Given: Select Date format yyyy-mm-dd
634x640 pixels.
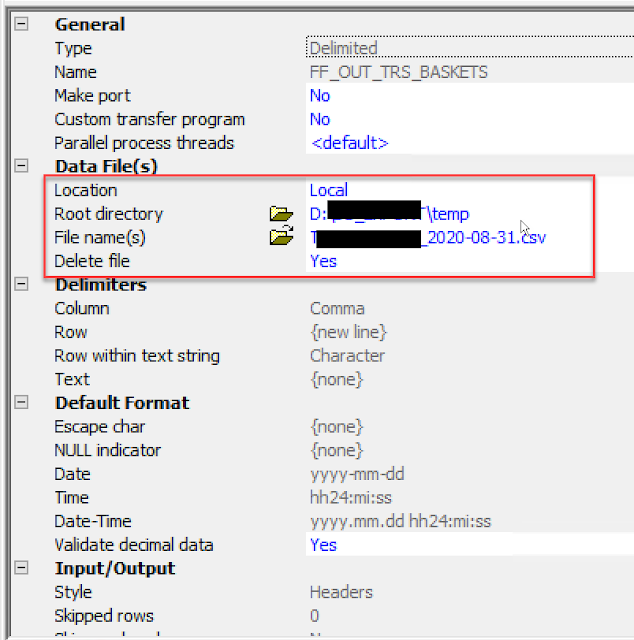Looking at the screenshot, I should point(357,474).
